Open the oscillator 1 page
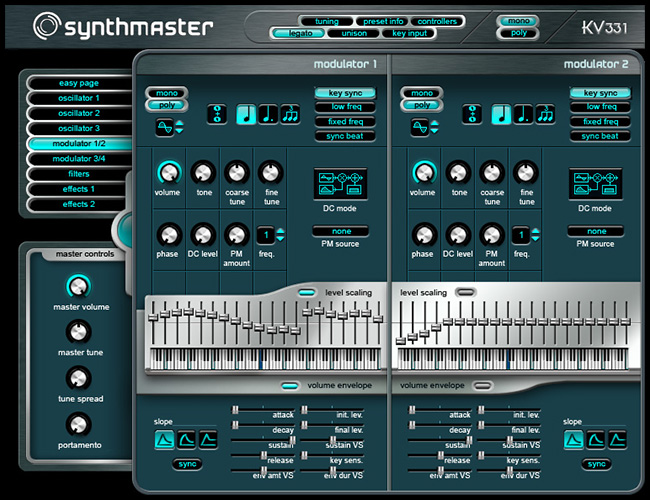 (79, 98)
